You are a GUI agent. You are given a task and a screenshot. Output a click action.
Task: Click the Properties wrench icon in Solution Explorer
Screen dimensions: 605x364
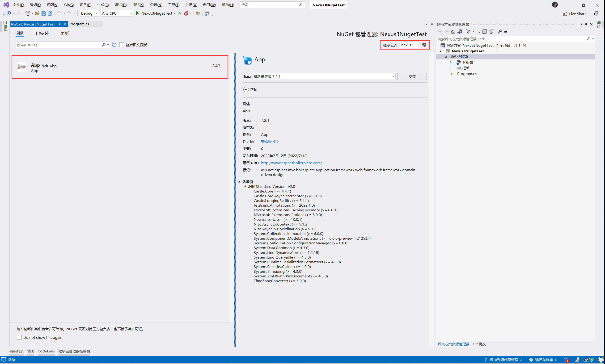(x=500, y=31)
